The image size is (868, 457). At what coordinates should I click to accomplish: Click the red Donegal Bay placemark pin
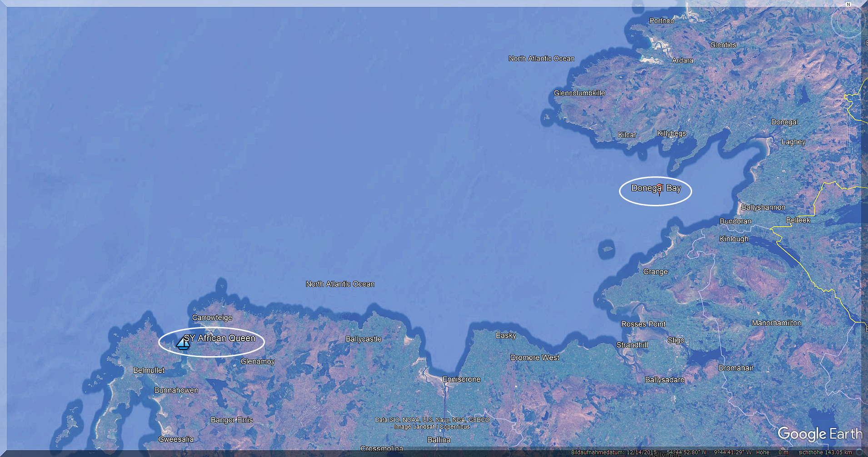[x=659, y=189]
